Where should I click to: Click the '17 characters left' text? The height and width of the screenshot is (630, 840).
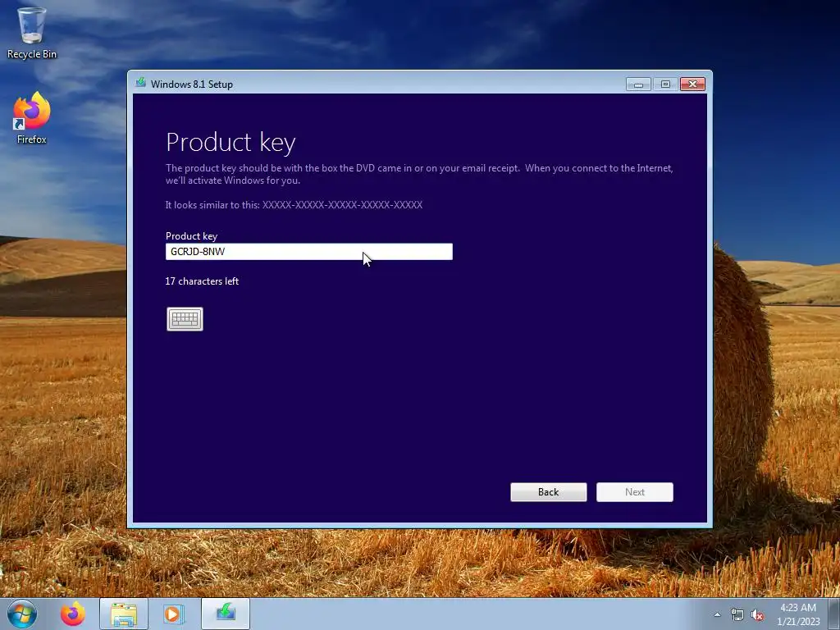point(202,281)
